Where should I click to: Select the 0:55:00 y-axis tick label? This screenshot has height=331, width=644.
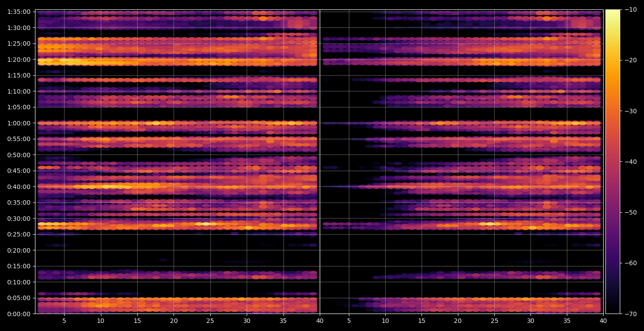[19, 139]
